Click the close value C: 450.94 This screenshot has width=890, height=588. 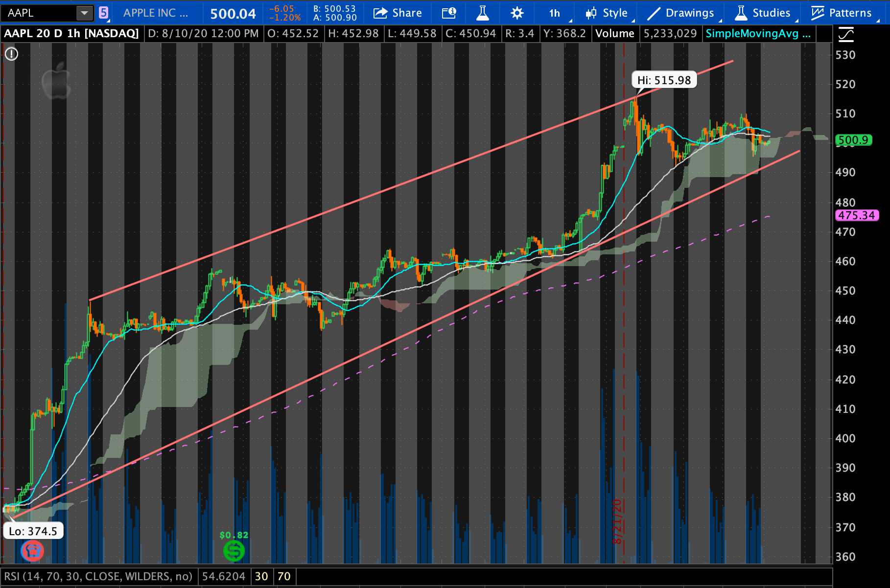pyautogui.click(x=470, y=34)
